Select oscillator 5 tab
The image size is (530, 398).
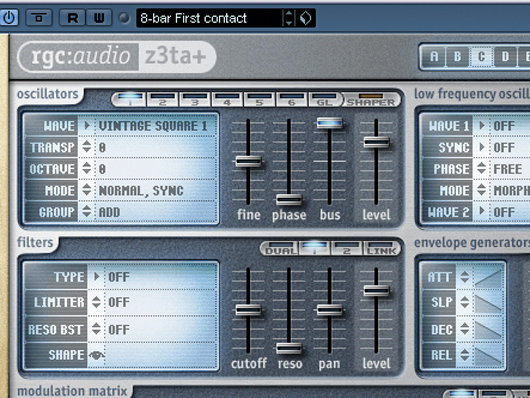pos(259,99)
